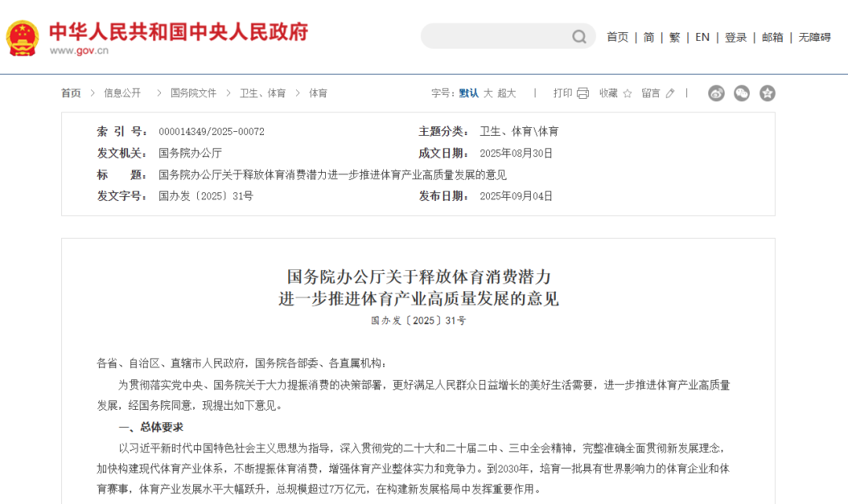Click the QQ Zone star share icon
The height and width of the screenshot is (504, 848).
tap(767, 93)
